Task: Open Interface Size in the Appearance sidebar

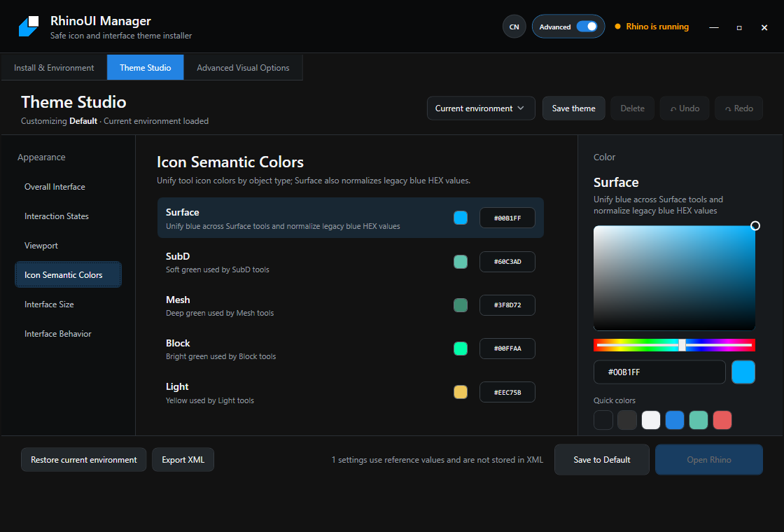Action: (69, 304)
